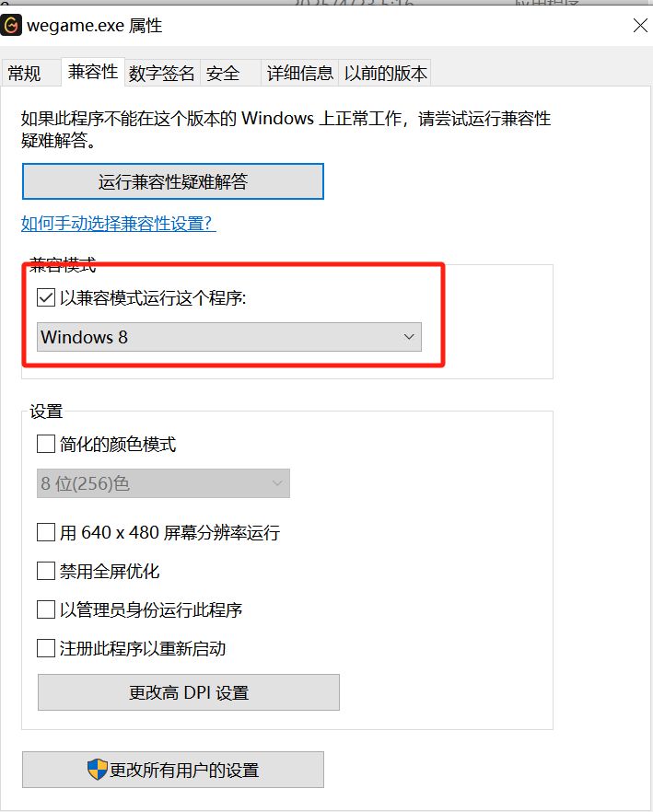Tick 用 640 x 480 屏幕分辨率运行 checkbox

[x=46, y=532]
